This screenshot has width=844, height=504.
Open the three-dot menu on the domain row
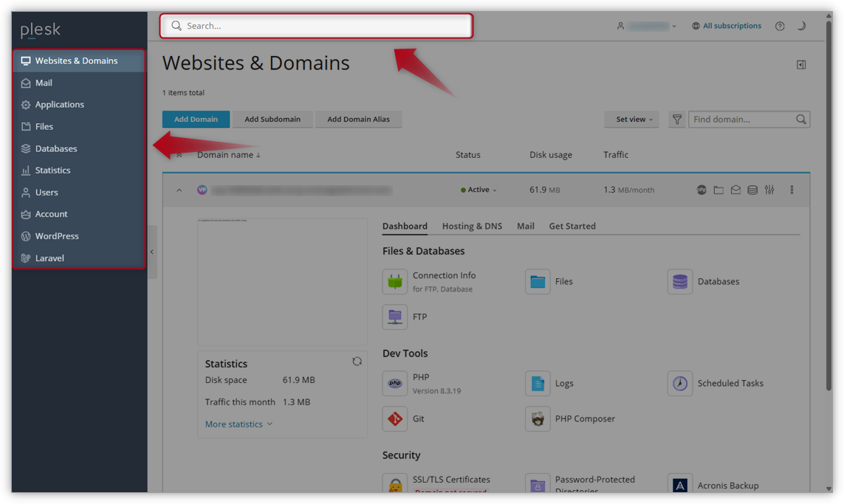click(792, 190)
